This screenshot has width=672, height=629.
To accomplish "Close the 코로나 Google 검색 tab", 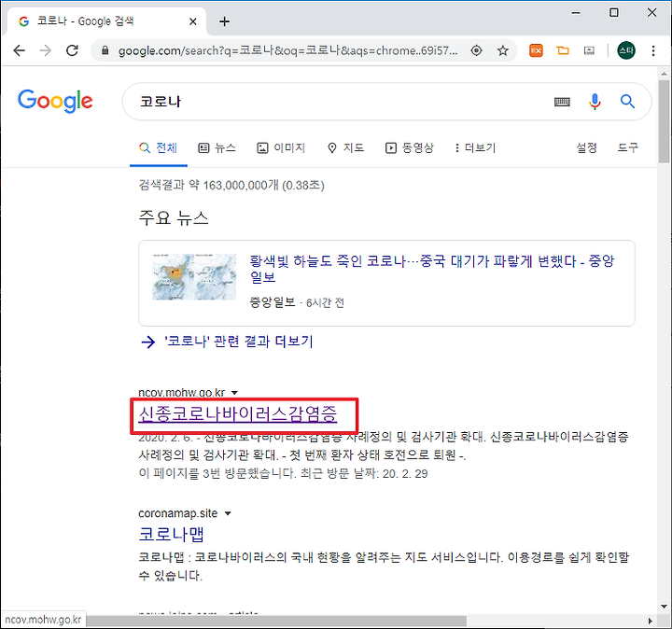I will pos(193,21).
